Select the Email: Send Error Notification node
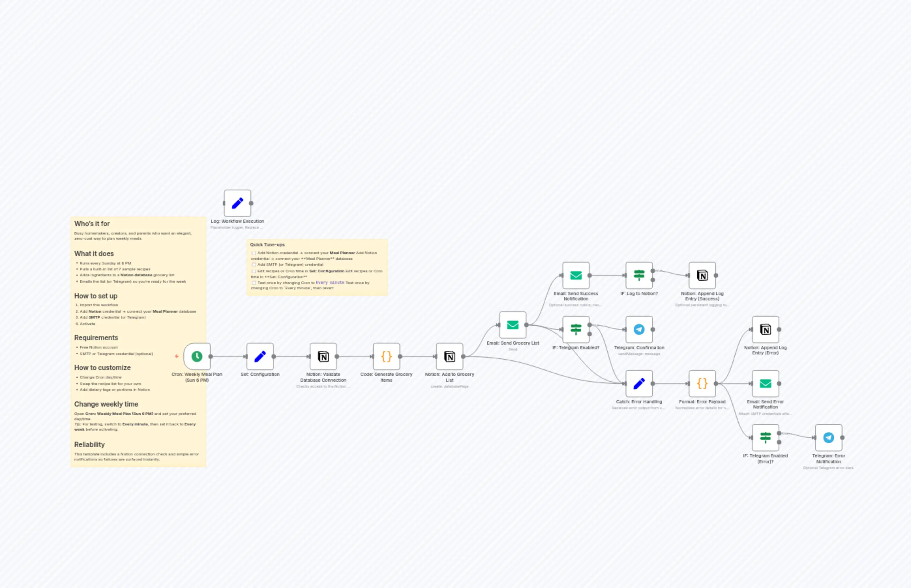Screen dimensions: 911x588 tap(765, 384)
